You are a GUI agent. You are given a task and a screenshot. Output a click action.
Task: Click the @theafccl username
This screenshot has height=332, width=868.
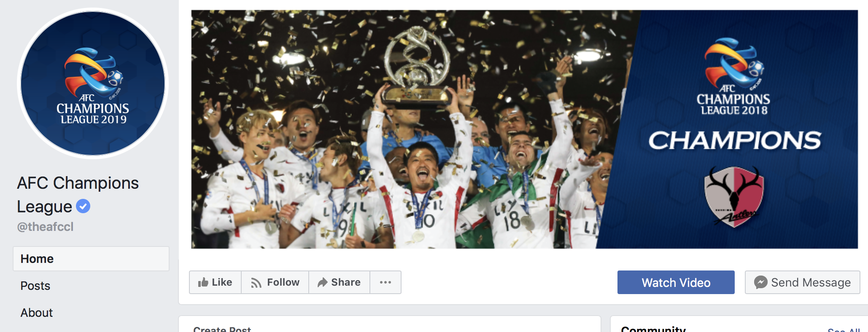click(45, 227)
